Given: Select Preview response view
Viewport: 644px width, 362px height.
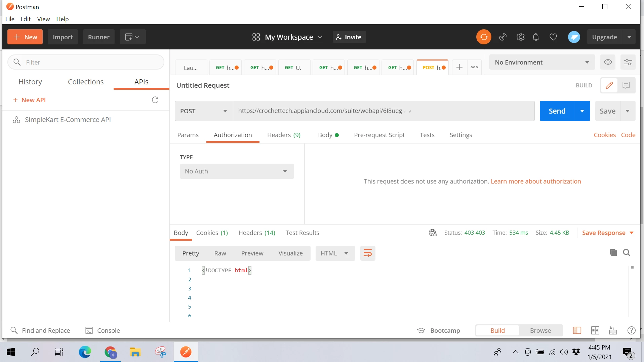Looking at the screenshot, I should click(252, 253).
